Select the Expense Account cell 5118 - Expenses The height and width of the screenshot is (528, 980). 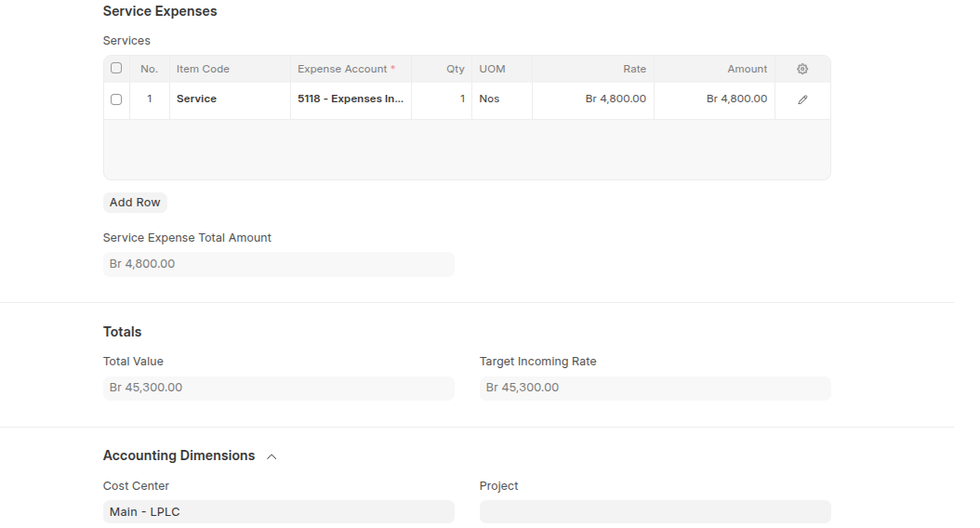(351, 99)
